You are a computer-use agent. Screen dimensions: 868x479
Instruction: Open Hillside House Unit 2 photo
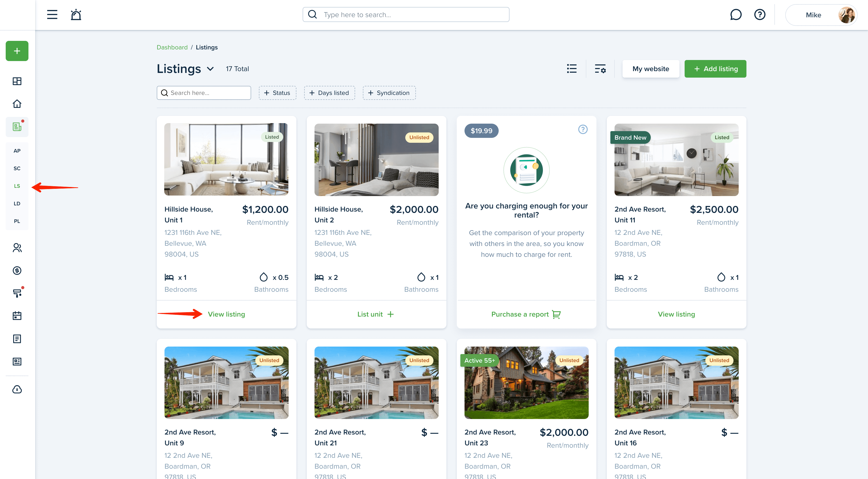[x=376, y=159]
